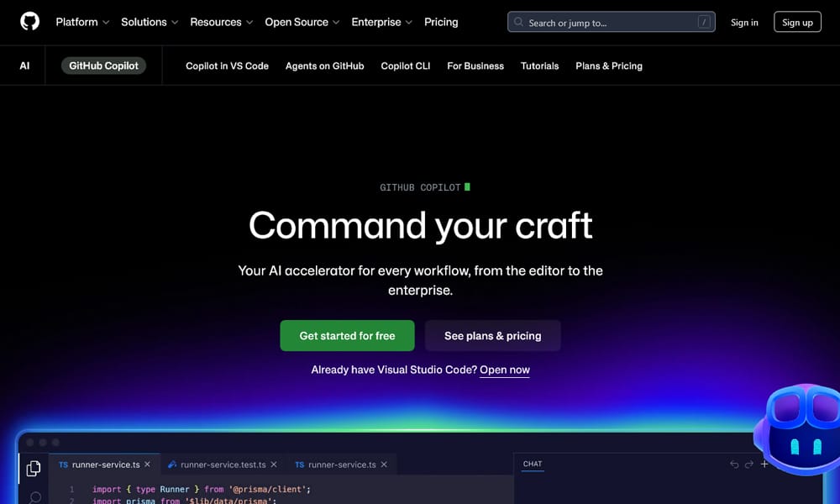The height and width of the screenshot is (504, 840).
Task: Click the undo arrow in the Chat panel
Action: coord(733,463)
